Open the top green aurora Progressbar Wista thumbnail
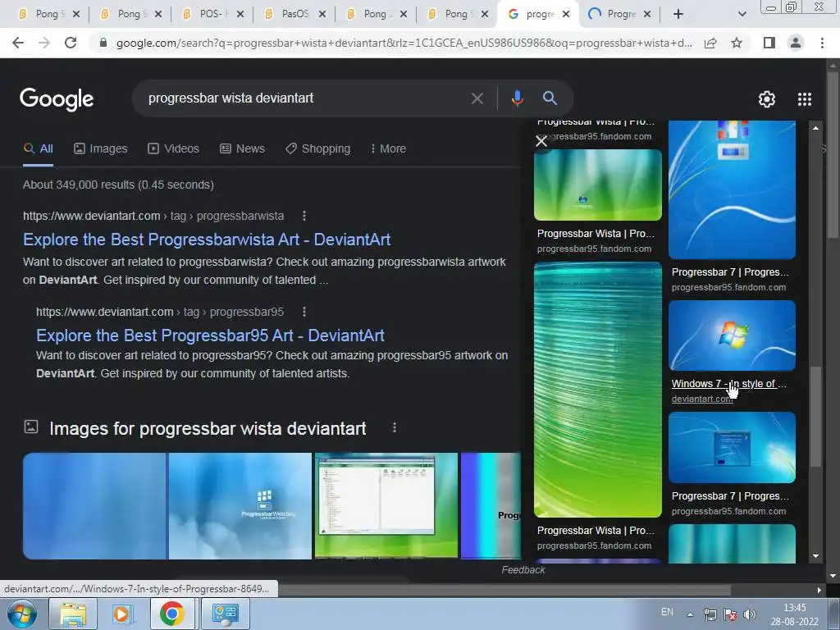The width and height of the screenshot is (840, 630). [598, 185]
